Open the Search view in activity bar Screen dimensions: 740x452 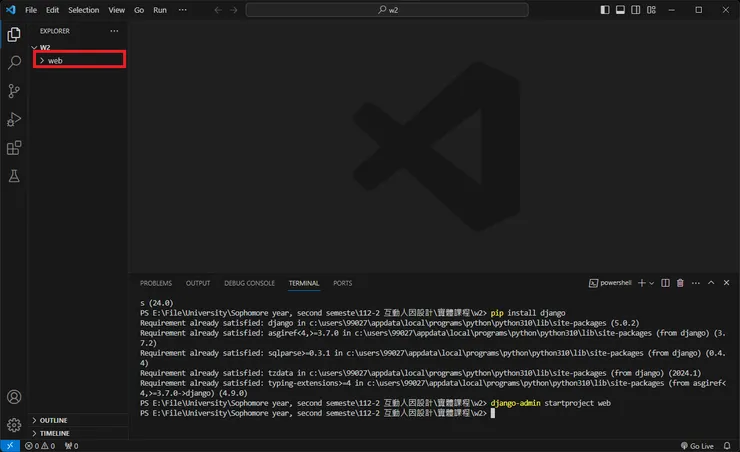click(x=14, y=62)
